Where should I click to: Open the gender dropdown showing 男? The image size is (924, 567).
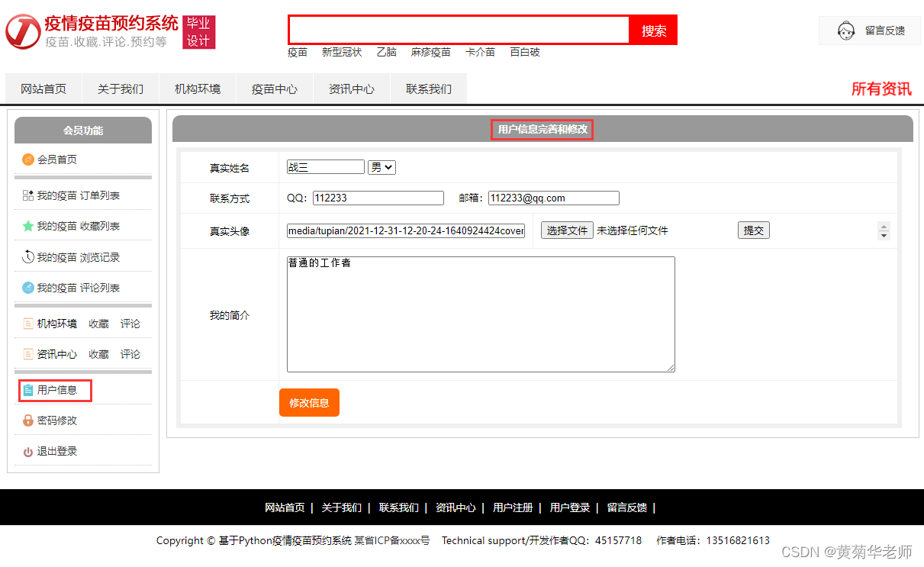click(x=382, y=167)
